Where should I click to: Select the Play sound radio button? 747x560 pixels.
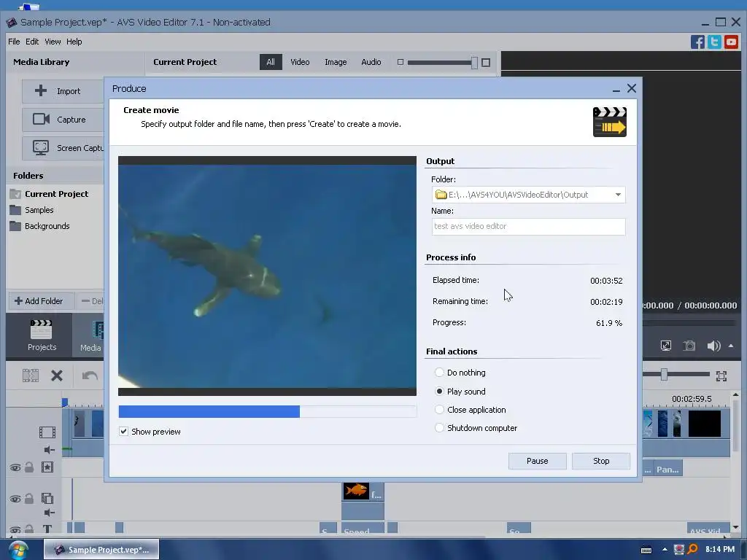[439, 392]
